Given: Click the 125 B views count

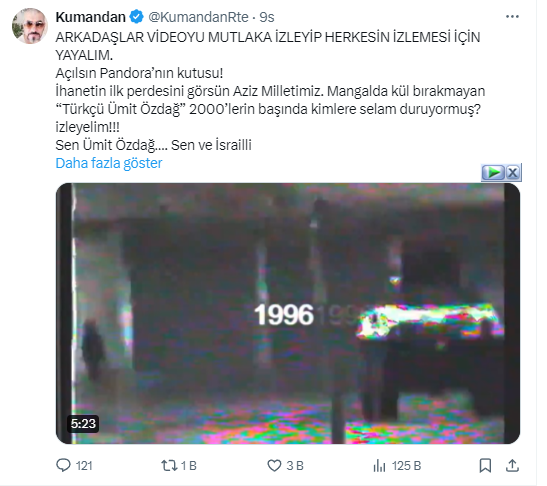Looking at the screenshot, I should point(407,466).
